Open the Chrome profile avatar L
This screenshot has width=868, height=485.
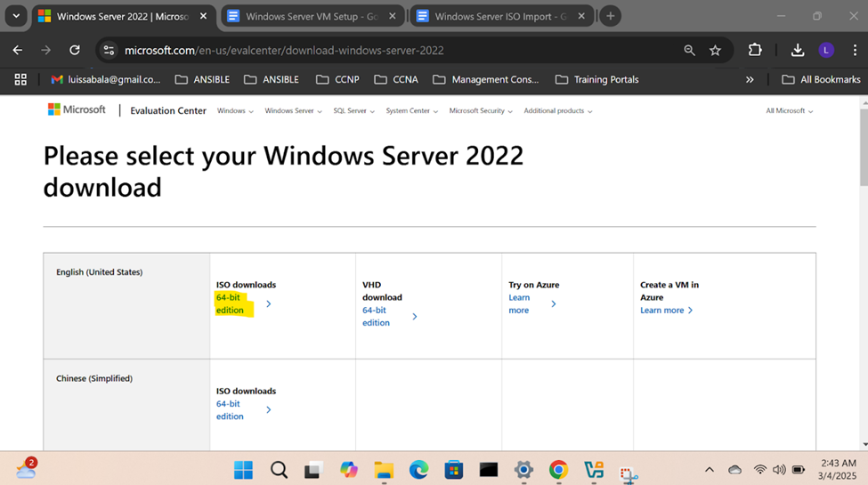(x=826, y=51)
